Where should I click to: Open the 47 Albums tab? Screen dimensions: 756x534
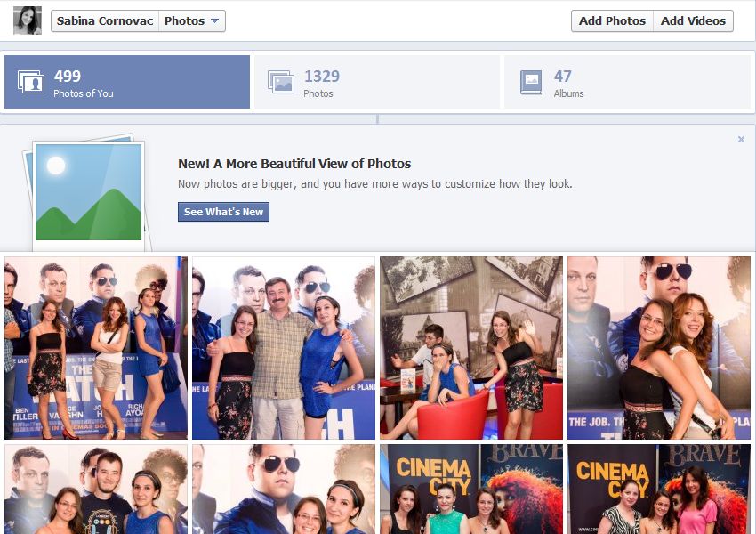coord(627,82)
